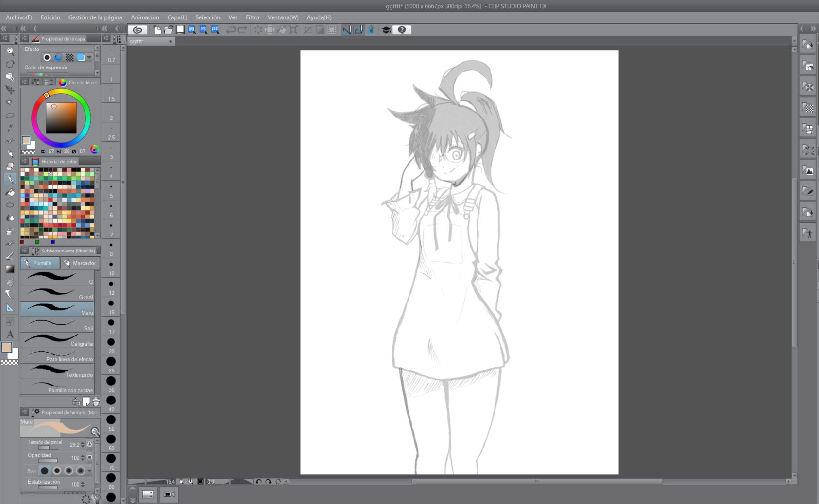Open the Filtro menu
This screenshot has width=819, height=504.
click(252, 17)
